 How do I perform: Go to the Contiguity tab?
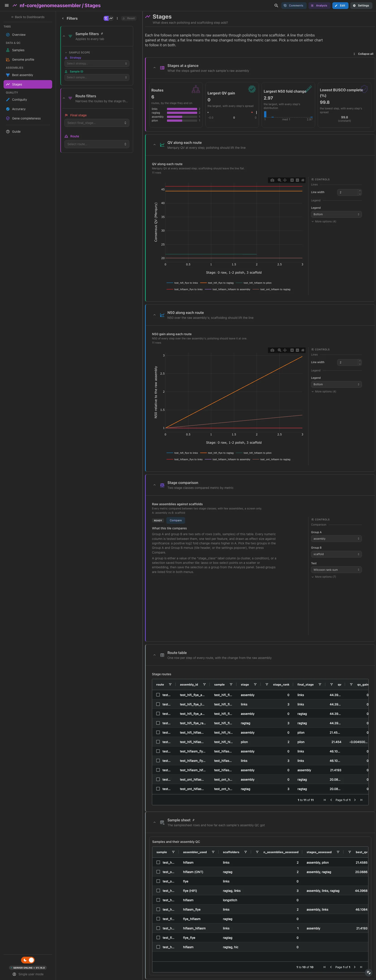pos(28,100)
